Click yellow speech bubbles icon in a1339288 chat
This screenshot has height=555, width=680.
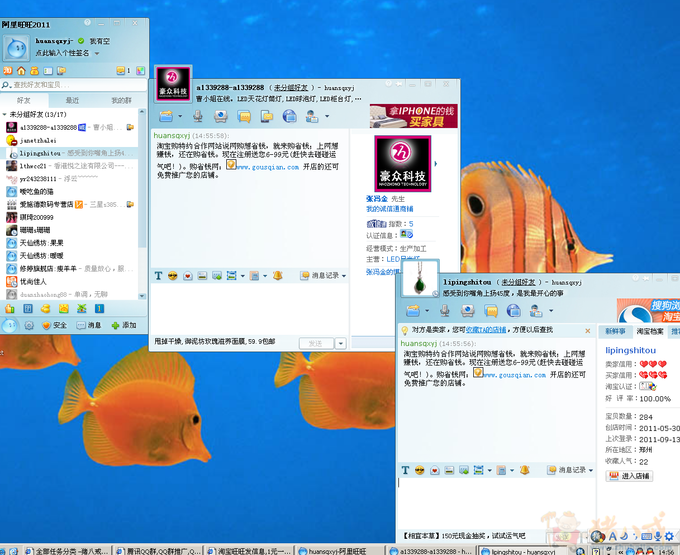[244, 116]
